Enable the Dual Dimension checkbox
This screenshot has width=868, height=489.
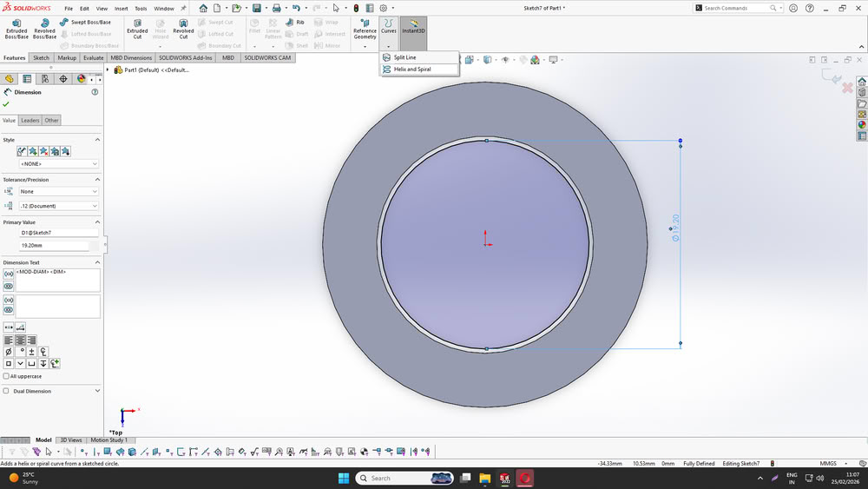click(x=6, y=391)
